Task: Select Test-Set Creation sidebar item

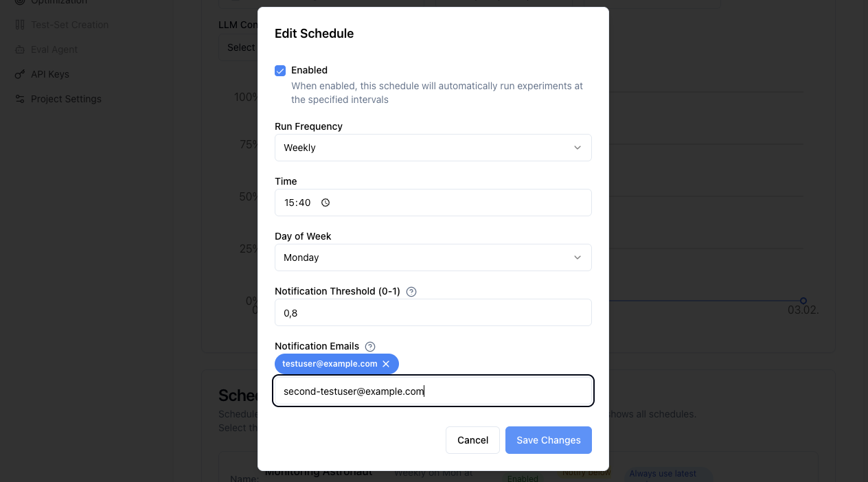Action: (x=62, y=25)
